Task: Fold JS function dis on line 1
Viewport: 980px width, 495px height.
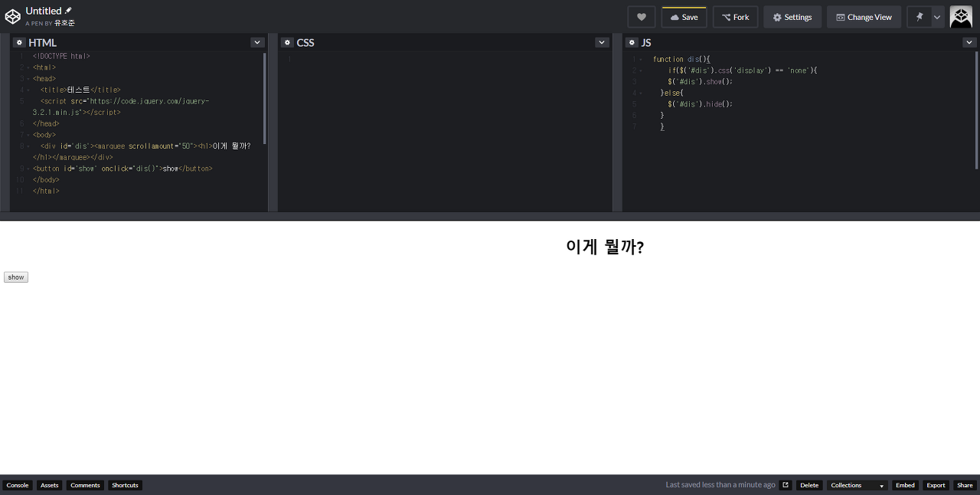Action: 641,59
